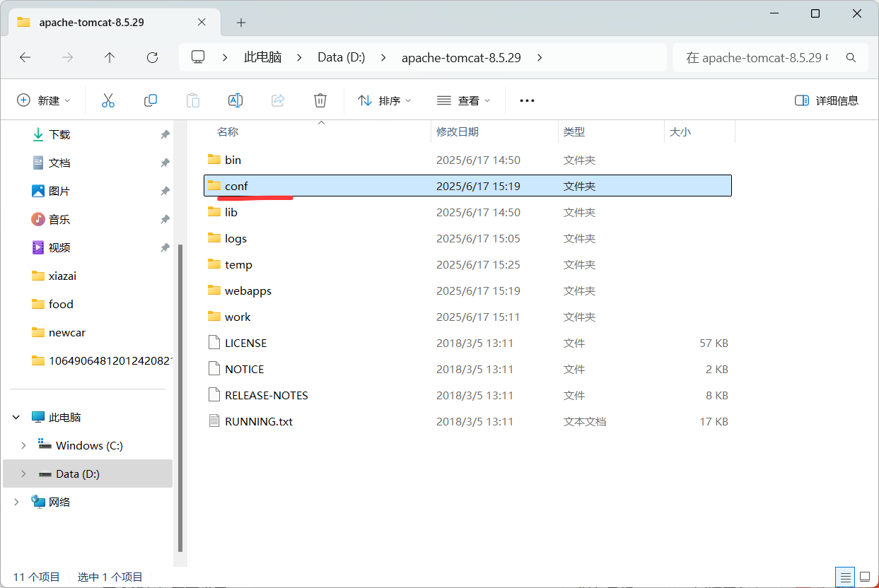This screenshot has height=588, width=879.
Task: Unpin 图片 using its pin icon
Action: [165, 191]
